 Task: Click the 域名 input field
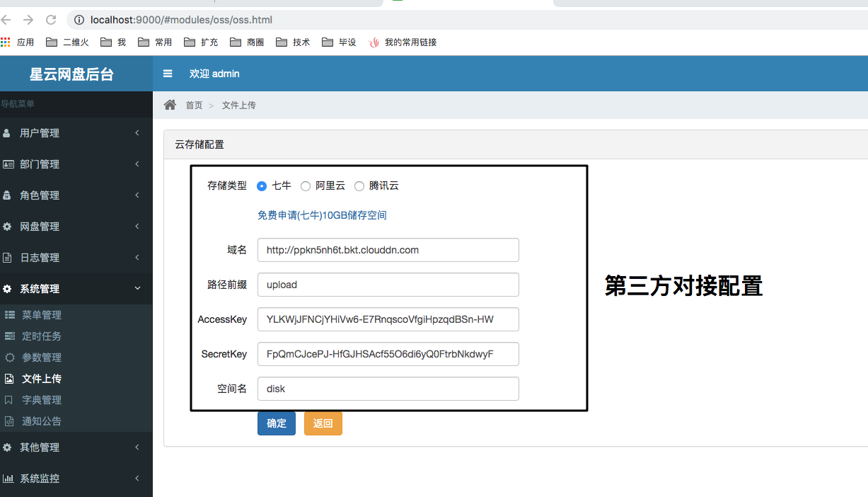tap(388, 250)
